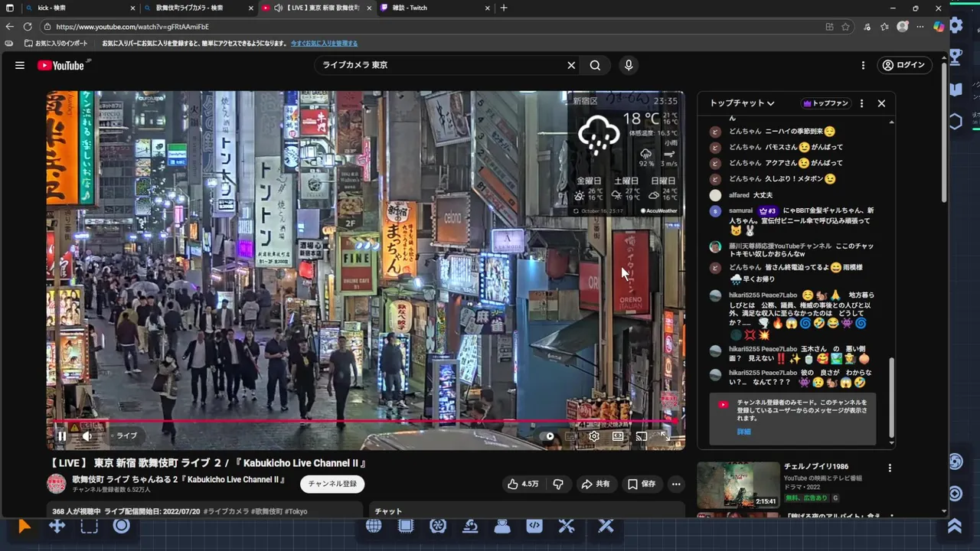The image size is (980, 551).
Task: Open Kabukicho channel avatar
Action: click(57, 484)
